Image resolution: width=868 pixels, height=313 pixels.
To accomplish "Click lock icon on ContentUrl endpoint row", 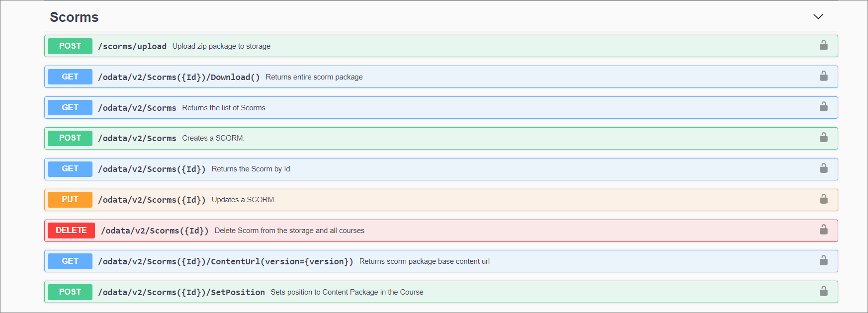I will pyautogui.click(x=823, y=261).
